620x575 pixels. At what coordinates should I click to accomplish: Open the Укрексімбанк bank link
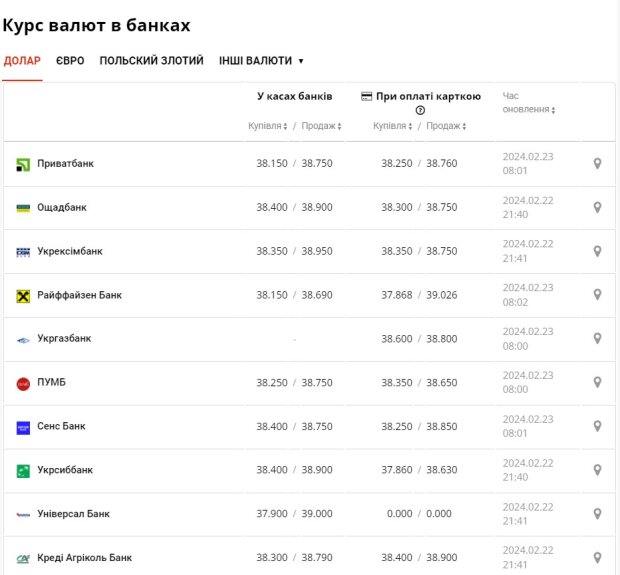point(69,252)
